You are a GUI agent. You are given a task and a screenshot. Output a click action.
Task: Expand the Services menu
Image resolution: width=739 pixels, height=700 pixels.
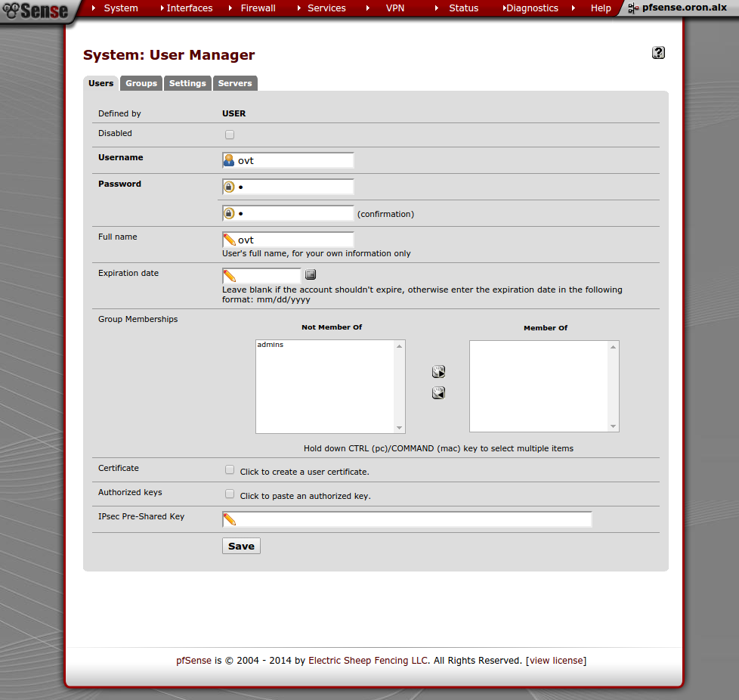[x=326, y=8]
